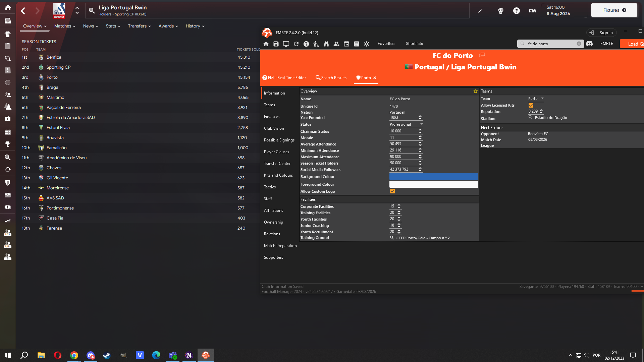Viewport: 644px width, 362px height.
Task: Go back with Football Manager back arrow
Action: pyautogui.click(x=23, y=11)
